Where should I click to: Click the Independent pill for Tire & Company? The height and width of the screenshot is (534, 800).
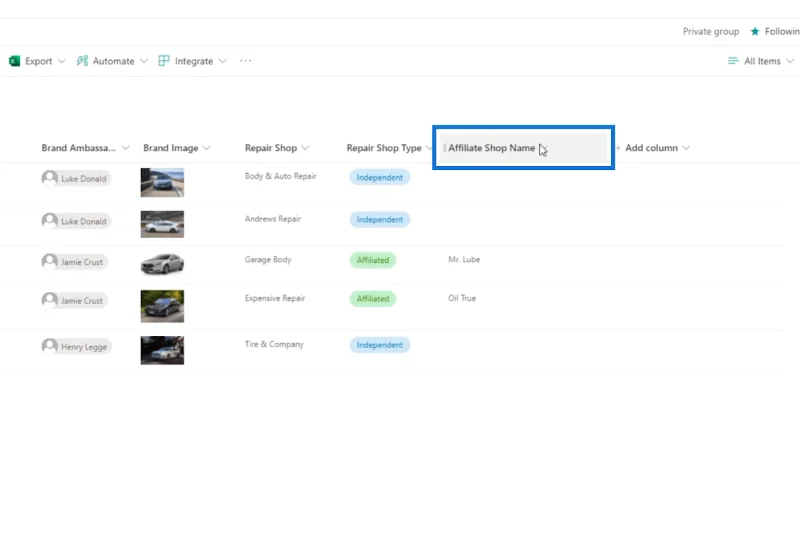pyautogui.click(x=380, y=345)
